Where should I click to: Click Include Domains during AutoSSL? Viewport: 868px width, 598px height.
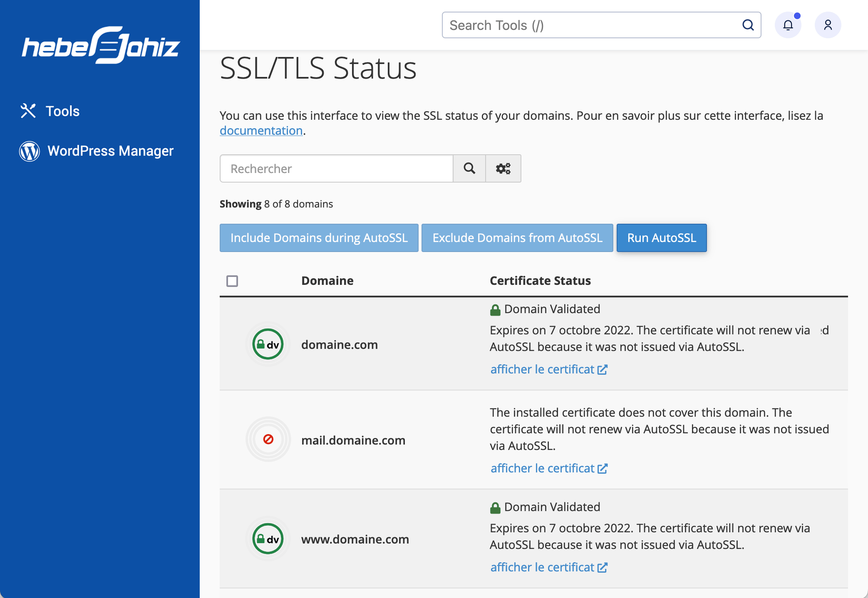coord(319,237)
